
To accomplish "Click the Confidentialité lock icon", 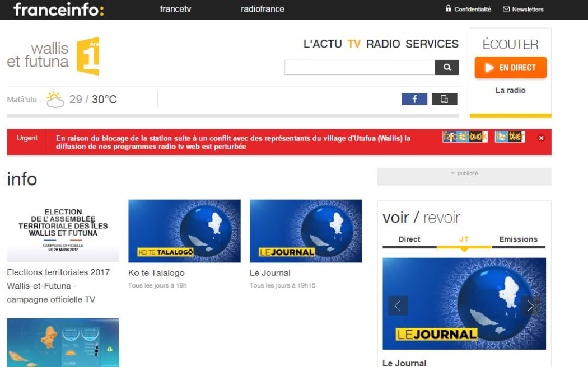I will point(448,8).
